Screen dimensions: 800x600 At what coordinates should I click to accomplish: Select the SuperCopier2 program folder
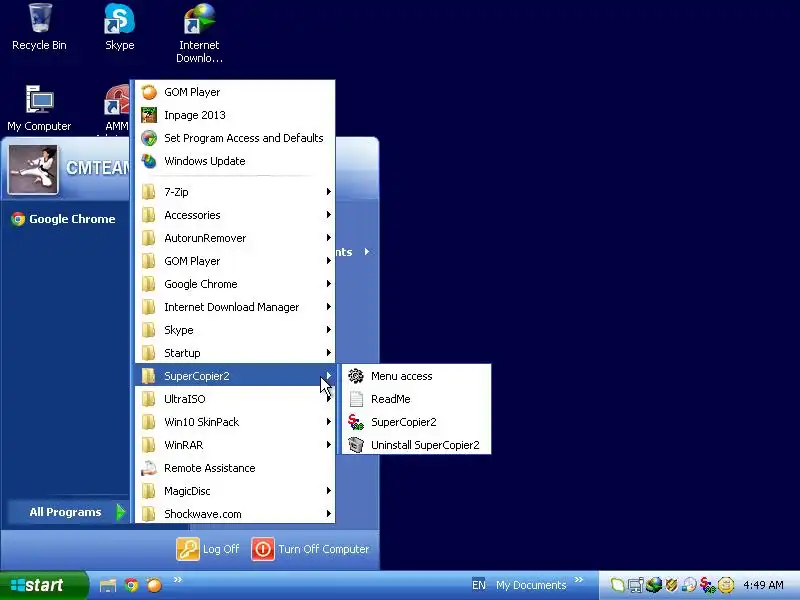point(235,376)
